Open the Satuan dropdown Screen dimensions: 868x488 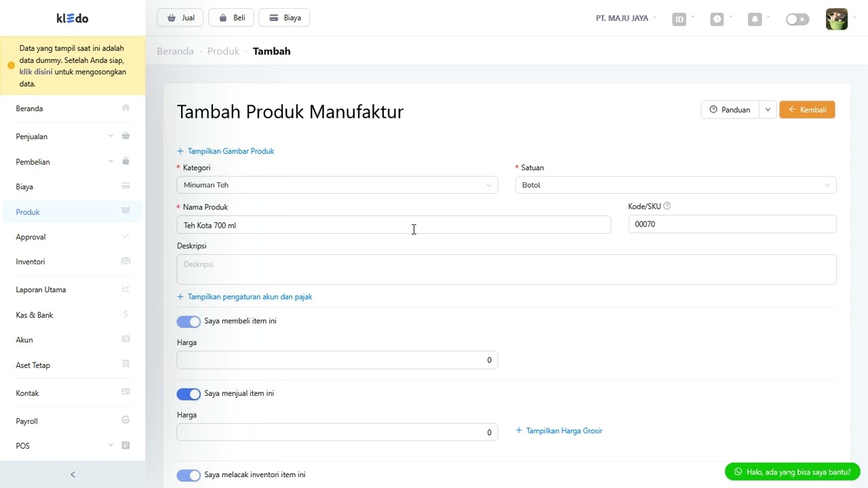pyautogui.click(x=675, y=185)
